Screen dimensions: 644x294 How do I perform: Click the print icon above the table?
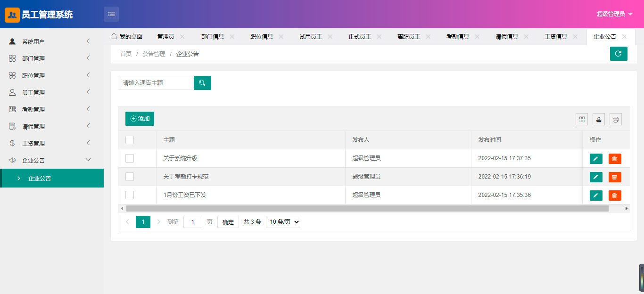pyautogui.click(x=616, y=119)
